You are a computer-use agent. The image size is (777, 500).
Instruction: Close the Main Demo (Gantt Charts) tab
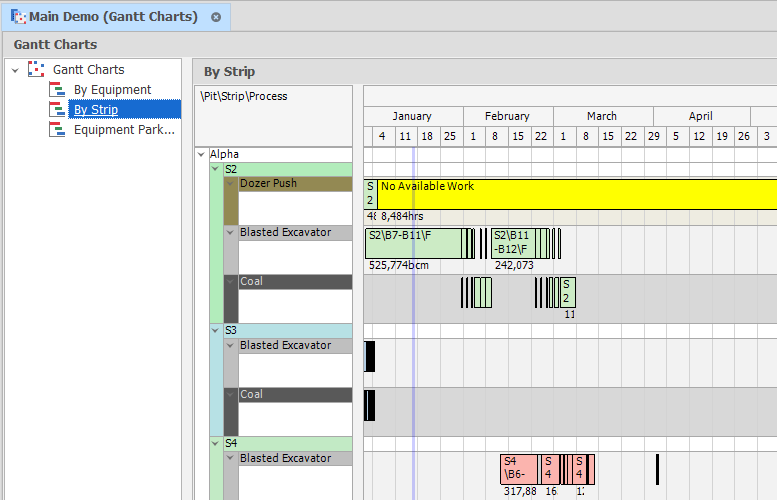(216, 18)
